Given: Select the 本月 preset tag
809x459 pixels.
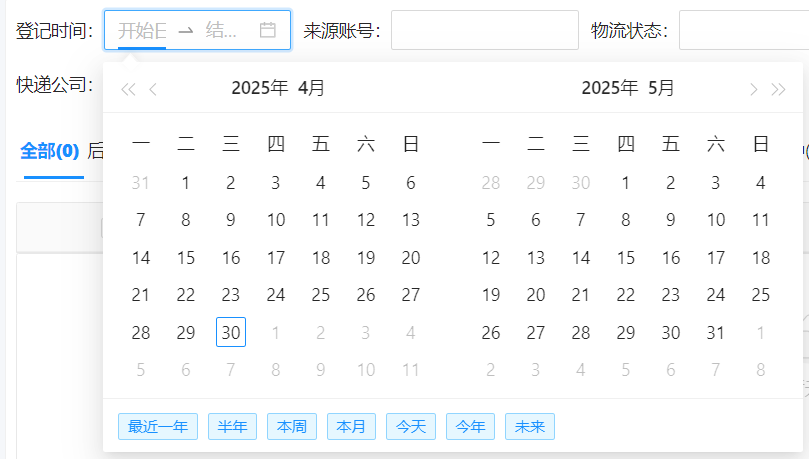Looking at the screenshot, I should (x=351, y=427).
